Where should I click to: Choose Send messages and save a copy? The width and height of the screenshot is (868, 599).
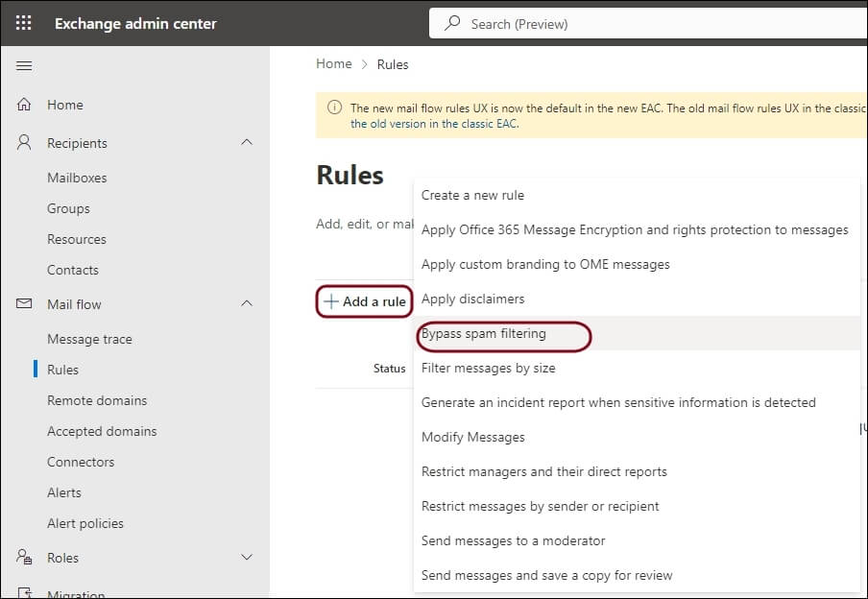(x=547, y=576)
